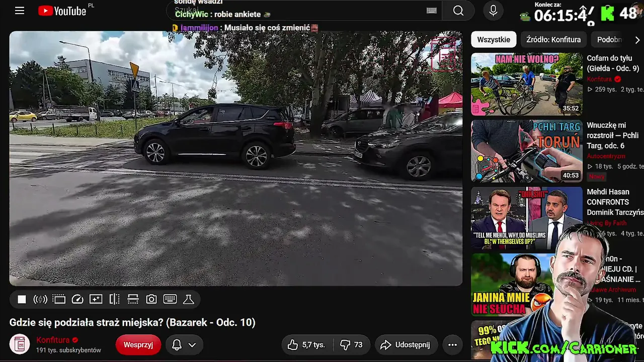Go to YouTube home via logo

[62, 11]
